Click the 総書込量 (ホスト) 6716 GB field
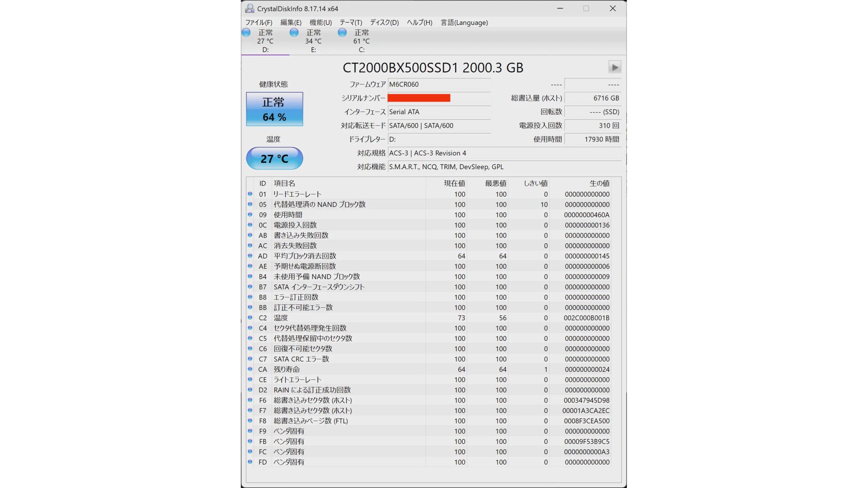Viewport: 868px width, 488px height. [x=592, y=98]
